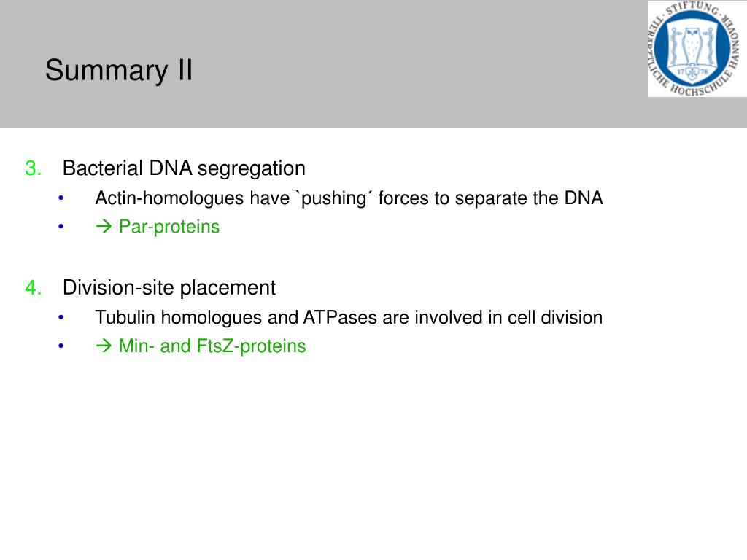Screen dimensions: 747x560
Task: Select the Tubulin homologues and ATPases line
Action: coord(349,318)
